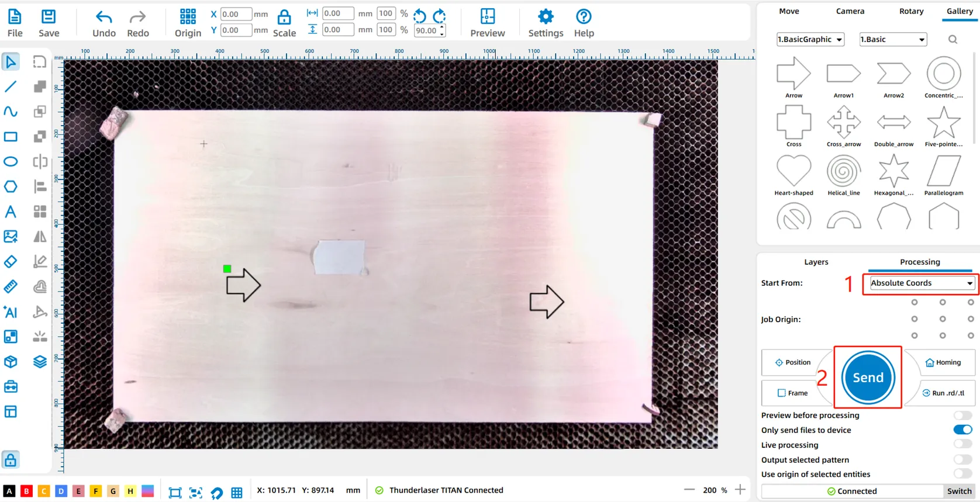Open the Start From Absolute Coords dropdown

921,283
